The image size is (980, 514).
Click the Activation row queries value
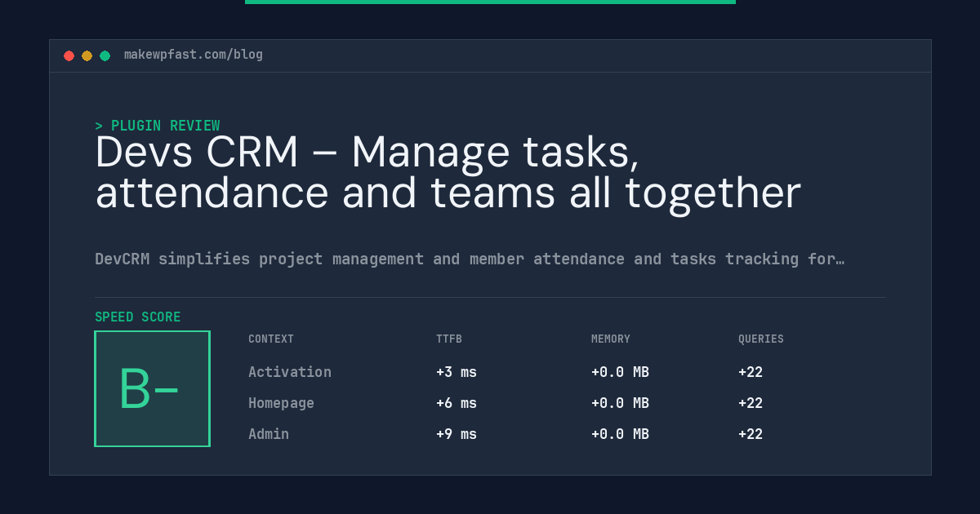pos(751,372)
